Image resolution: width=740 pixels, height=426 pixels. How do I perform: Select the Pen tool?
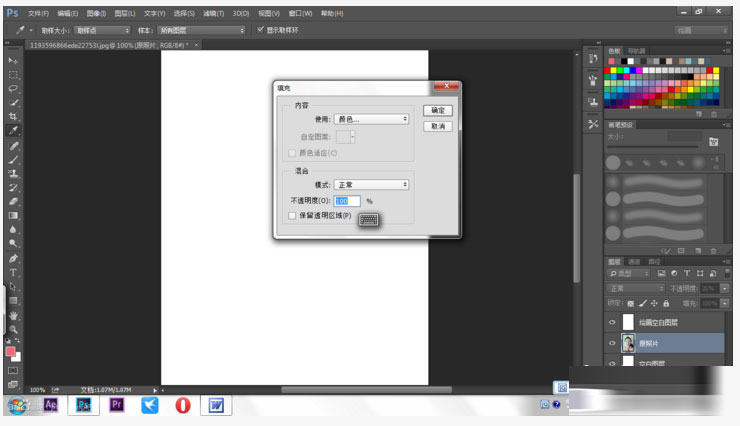(13, 259)
